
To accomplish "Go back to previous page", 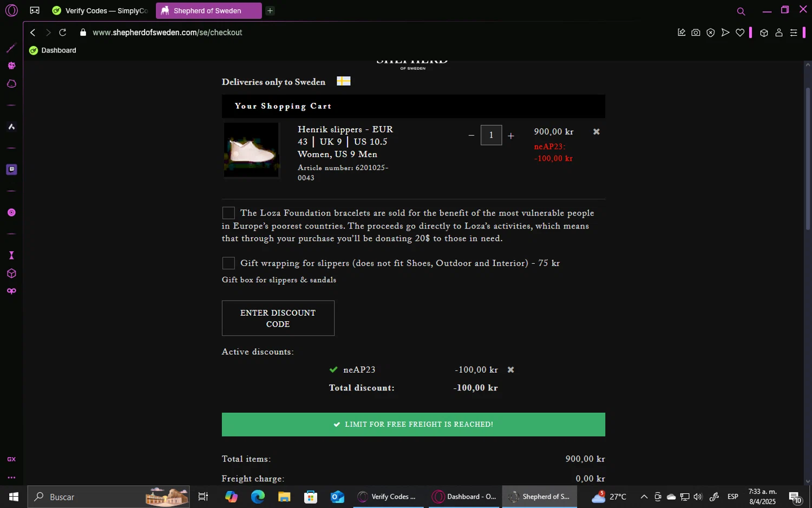I will [x=32, y=32].
